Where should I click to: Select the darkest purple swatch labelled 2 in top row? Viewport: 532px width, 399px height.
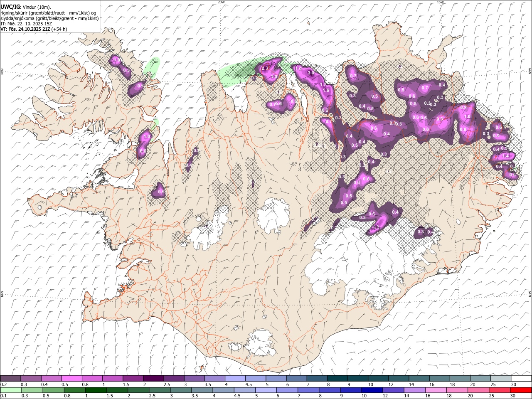click(x=153, y=379)
